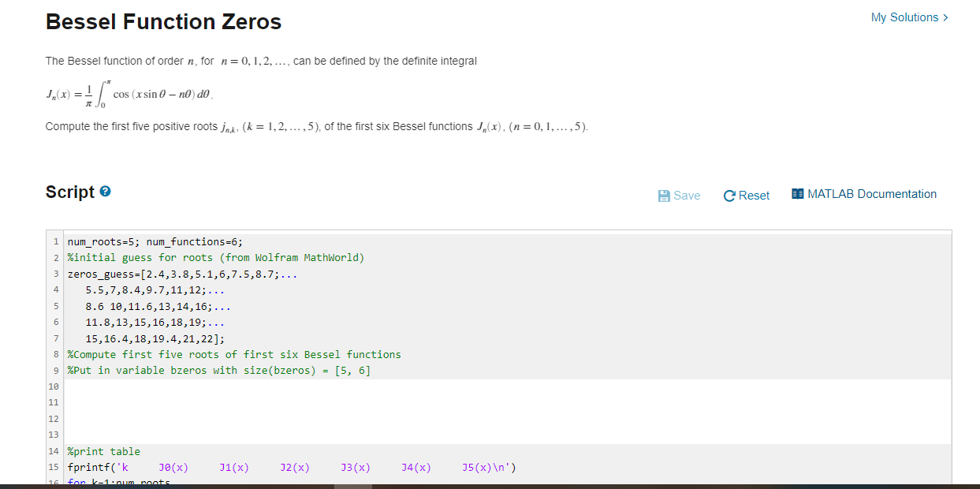The image size is (980, 489).
Task: Click the circular Reset arrow icon
Action: click(x=729, y=195)
